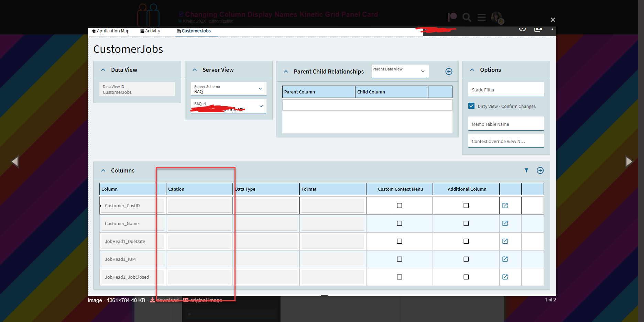This screenshot has width=644, height=322.
Task: Open the Server Schema dropdown
Action: [229, 89]
